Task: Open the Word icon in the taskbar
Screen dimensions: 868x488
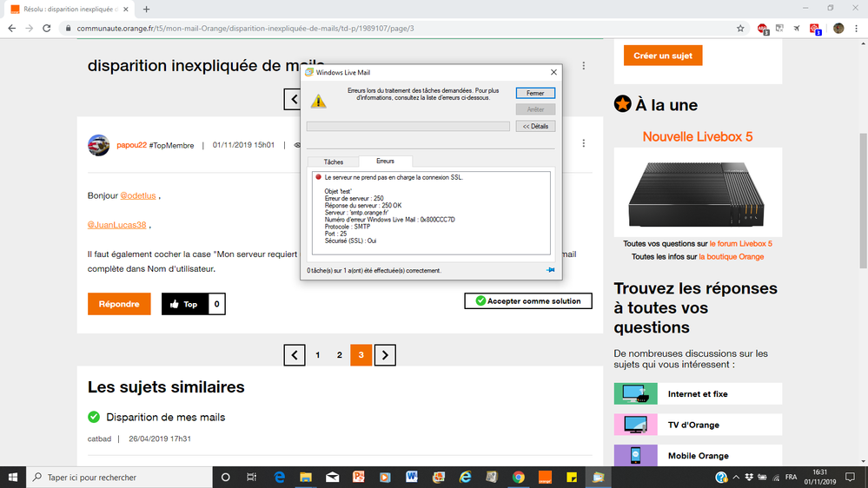Action: tap(411, 477)
